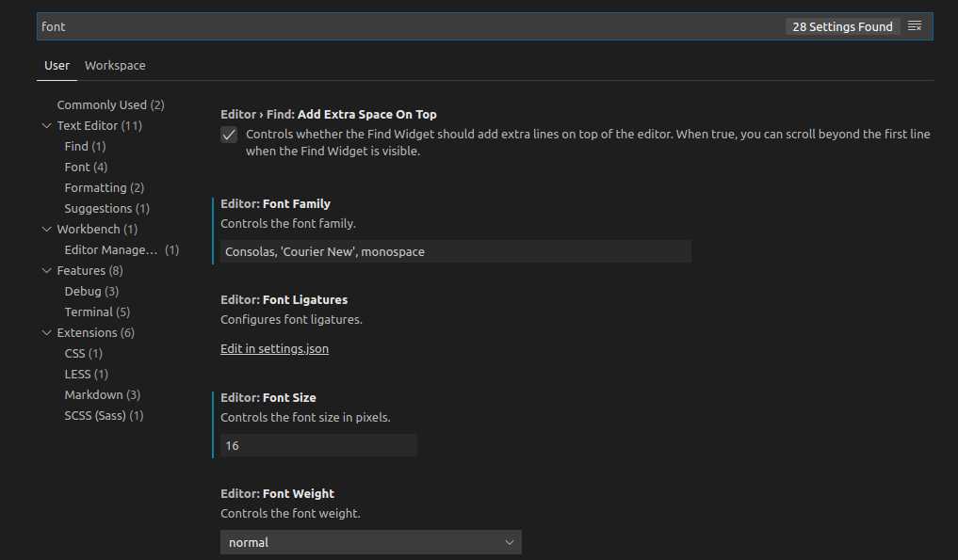Image resolution: width=958 pixels, height=560 pixels.
Task: Collapse the Workbench tree section
Action: pyautogui.click(x=47, y=229)
